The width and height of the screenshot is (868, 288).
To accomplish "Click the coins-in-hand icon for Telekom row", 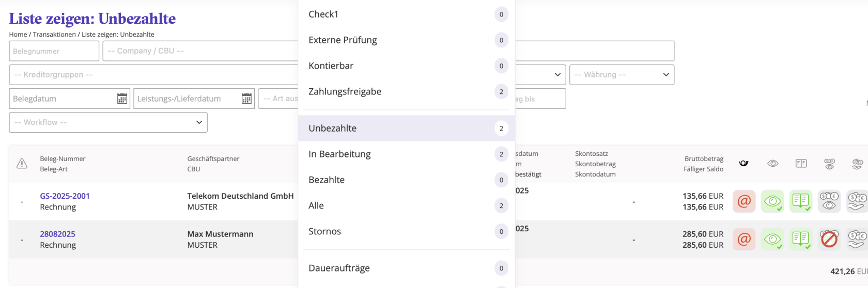I will pos(857,201).
